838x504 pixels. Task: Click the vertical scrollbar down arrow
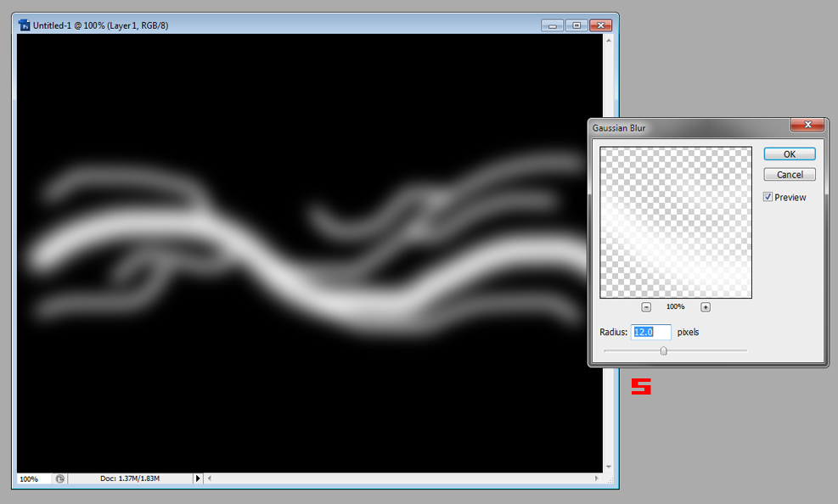pos(609,468)
